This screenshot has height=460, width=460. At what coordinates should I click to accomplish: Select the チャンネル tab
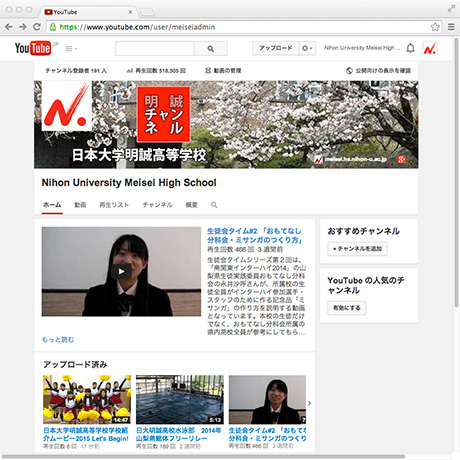pyautogui.click(x=157, y=205)
